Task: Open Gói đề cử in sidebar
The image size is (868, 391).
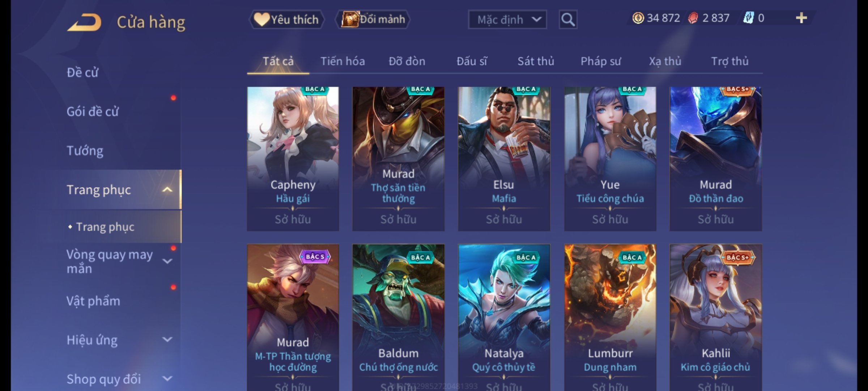Action: tap(93, 112)
